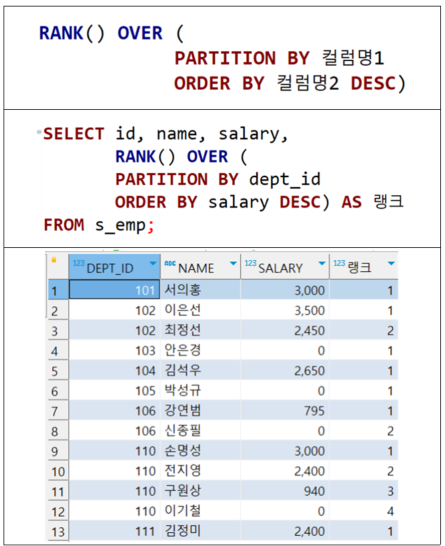Click the name cell 신종필
This screenshot has width=445, height=546.
click(200, 430)
